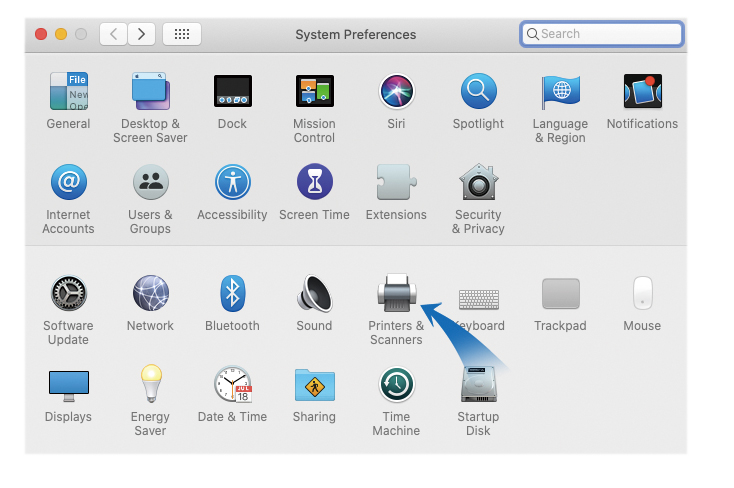Screen dimensions: 734x488
Task: Open Siri preferences
Action: tap(396, 91)
